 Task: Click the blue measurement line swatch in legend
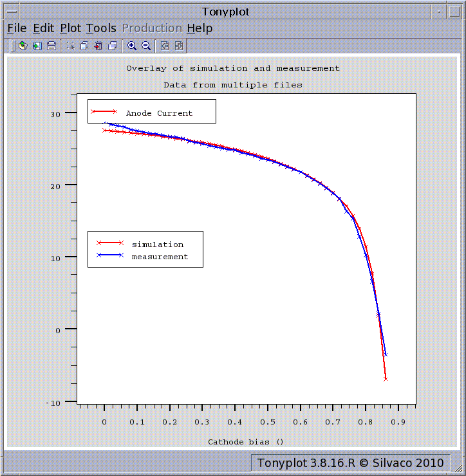(110, 255)
